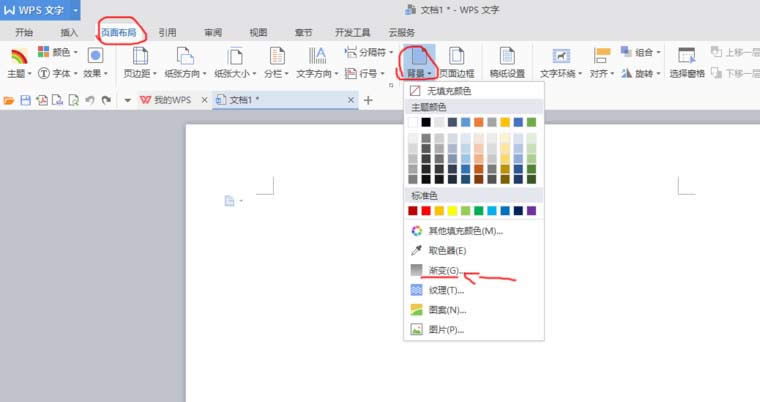Click the 文字方向 text direction icon
Image resolution: width=760 pixels, height=402 pixels.
[x=317, y=56]
